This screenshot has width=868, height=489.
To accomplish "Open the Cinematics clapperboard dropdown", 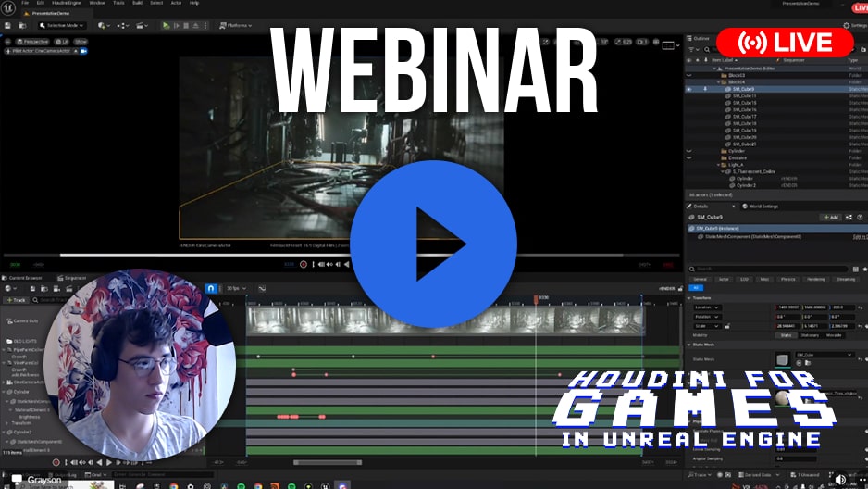I will [142, 26].
